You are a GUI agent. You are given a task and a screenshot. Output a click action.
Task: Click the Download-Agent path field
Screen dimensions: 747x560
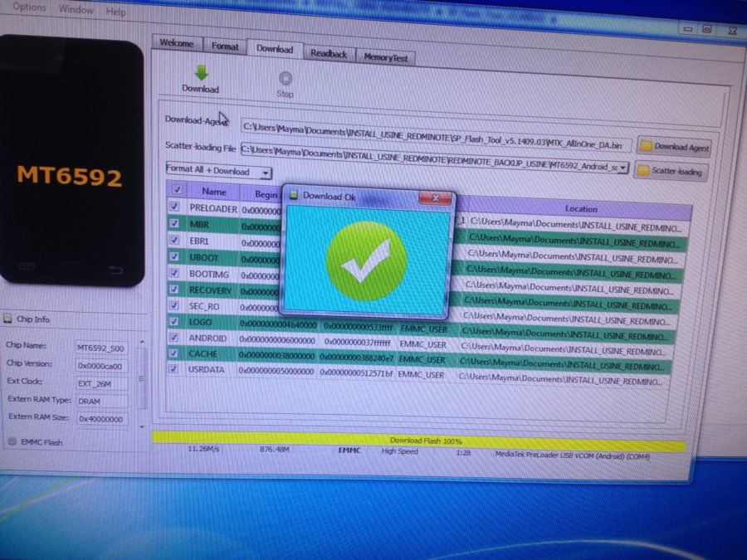click(x=436, y=136)
